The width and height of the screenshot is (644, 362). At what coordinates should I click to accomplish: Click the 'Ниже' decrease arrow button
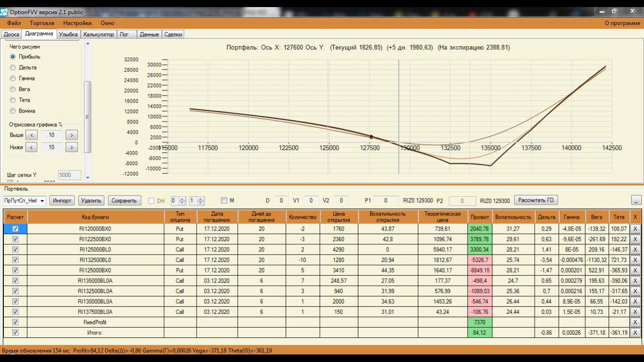[x=31, y=147]
